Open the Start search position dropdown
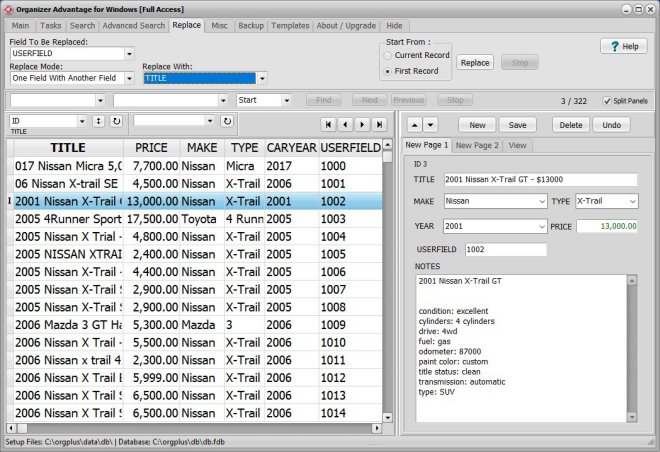The image size is (660, 452). (287, 101)
